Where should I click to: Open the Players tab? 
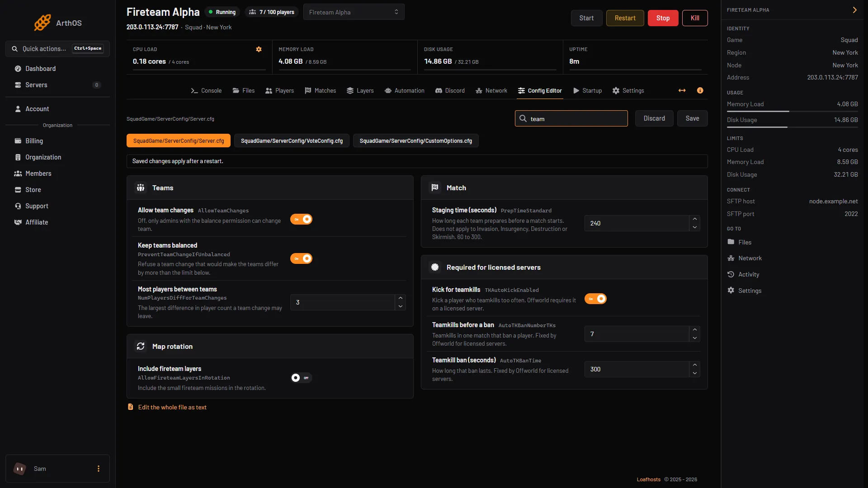[x=279, y=91]
